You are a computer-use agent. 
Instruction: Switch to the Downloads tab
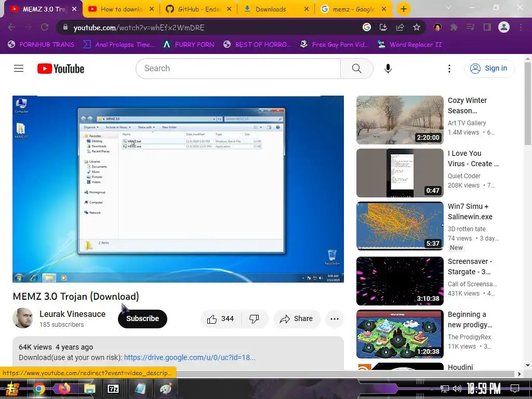click(276, 9)
